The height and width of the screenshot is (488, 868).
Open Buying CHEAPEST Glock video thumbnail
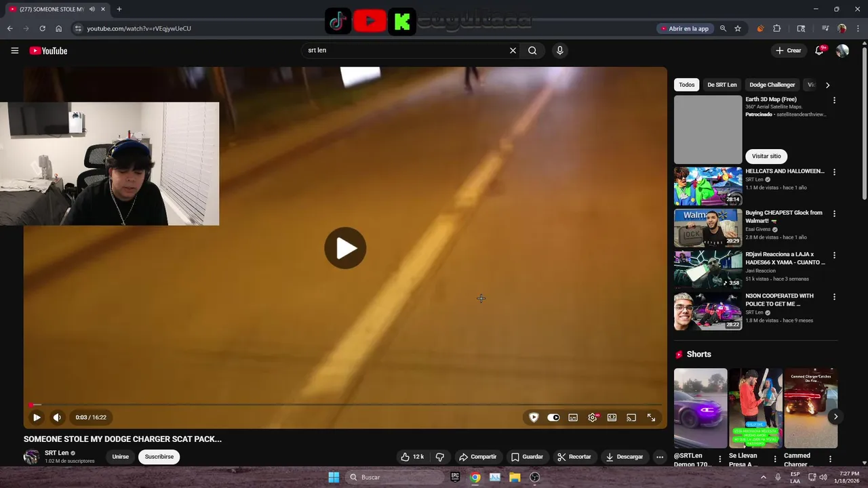tap(708, 228)
